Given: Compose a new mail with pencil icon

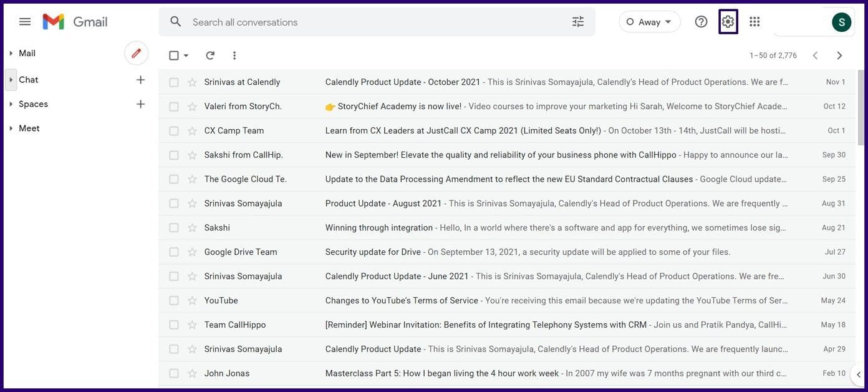Looking at the screenshot, I should click(137, 53).
